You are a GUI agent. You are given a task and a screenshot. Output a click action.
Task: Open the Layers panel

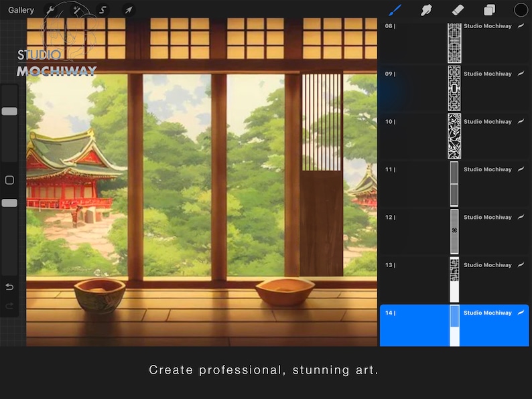pos(489,10)
